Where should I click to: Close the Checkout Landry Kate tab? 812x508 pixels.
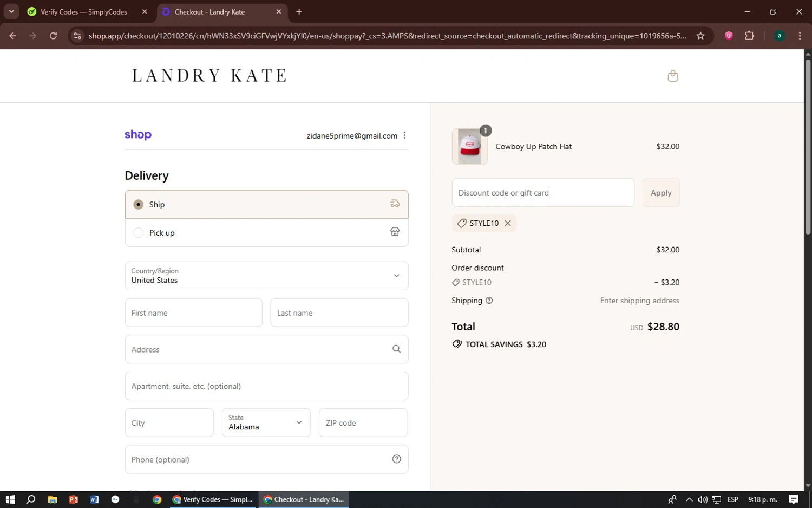[x=279, y=12]
